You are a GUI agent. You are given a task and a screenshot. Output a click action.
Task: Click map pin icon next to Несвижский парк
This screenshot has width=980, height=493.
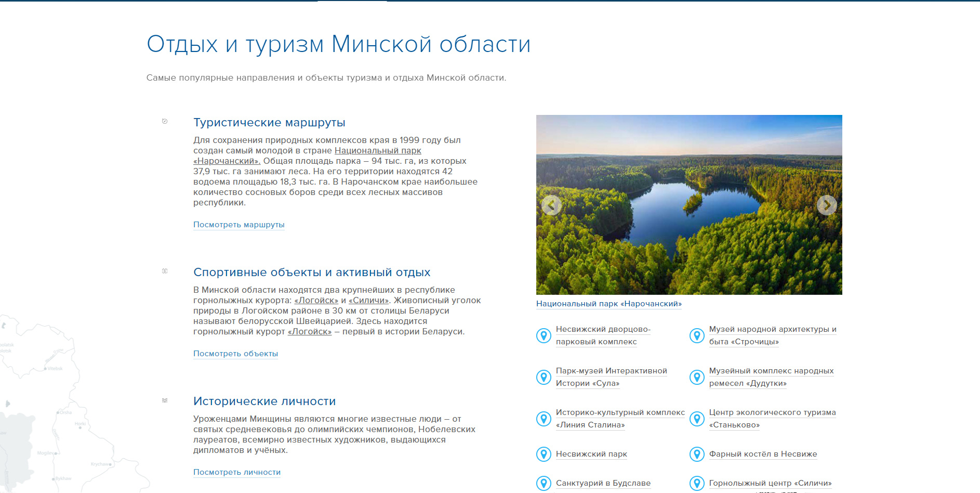point(544,454)
